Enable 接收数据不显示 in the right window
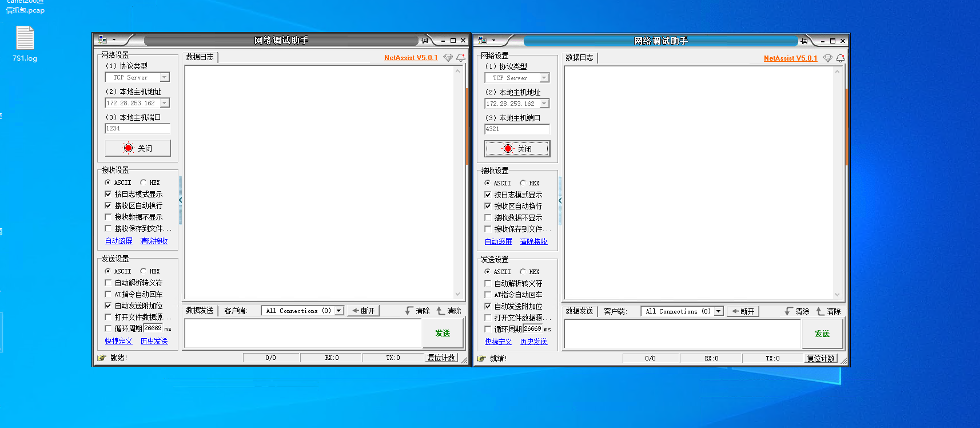The image size is (980, 428). [488, 217]
